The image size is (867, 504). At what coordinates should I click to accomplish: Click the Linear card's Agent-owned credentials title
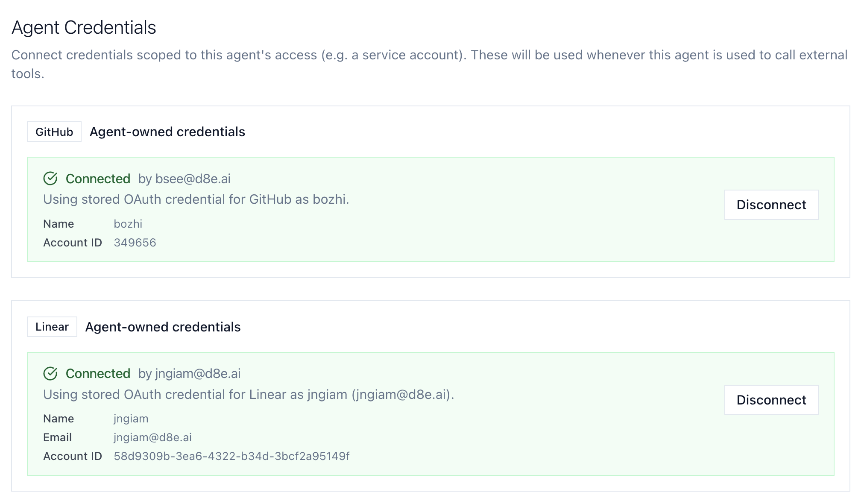pyautogui.click(x=163, y=327)
